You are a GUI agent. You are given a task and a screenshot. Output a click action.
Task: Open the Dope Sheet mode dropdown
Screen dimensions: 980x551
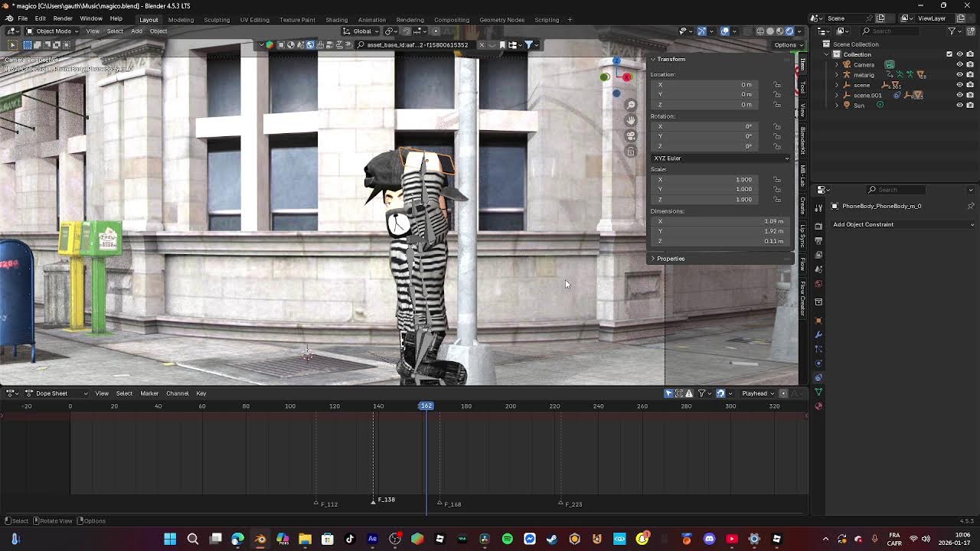pyautogui.click(x=57, y=393)
